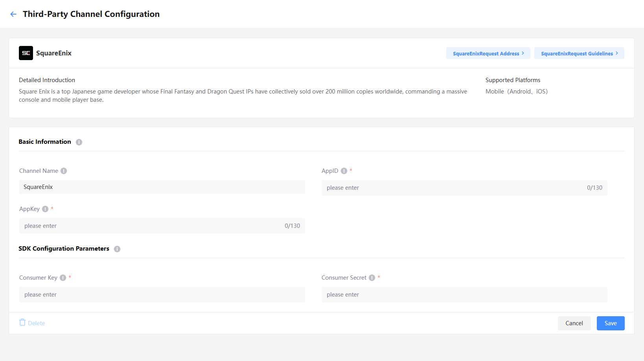Click the AppKey field label
This screenshot has height=361, width=644.
click(29, 209)
